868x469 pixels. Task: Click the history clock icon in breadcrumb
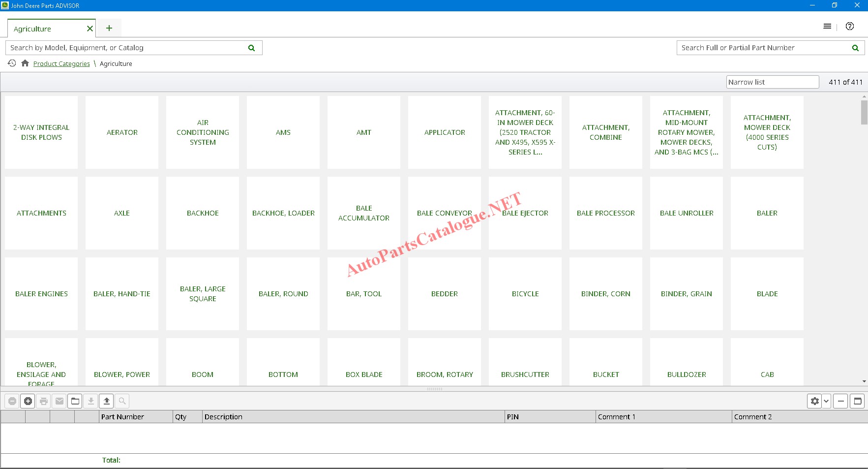point(12,63)
